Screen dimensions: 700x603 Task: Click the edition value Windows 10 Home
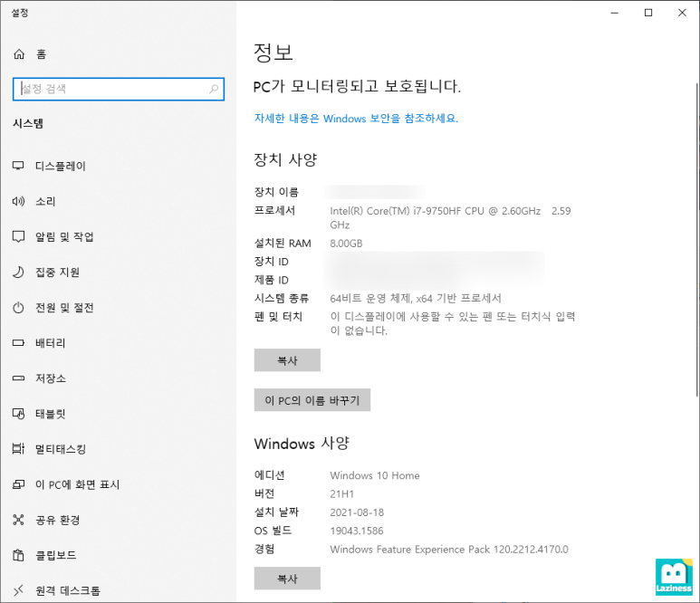tap(375, 475)
